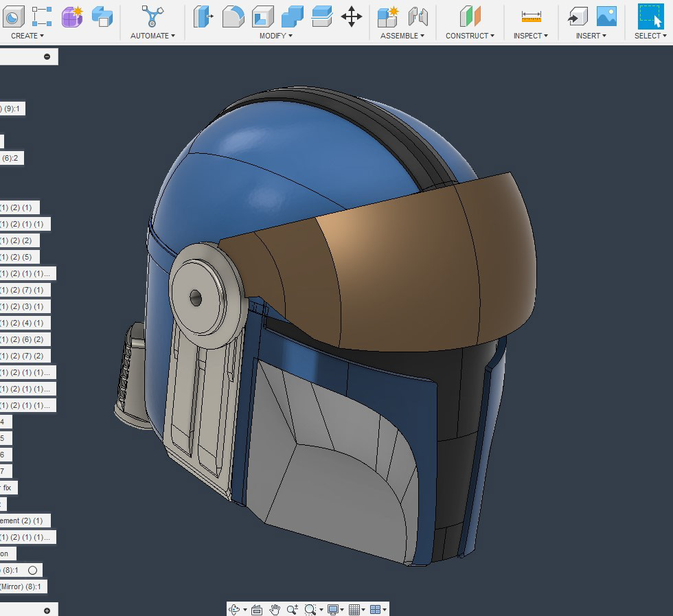Screen dimensions: 673x616
Task: Select browser item ending in 'fix'
Action: coord(8,488)
